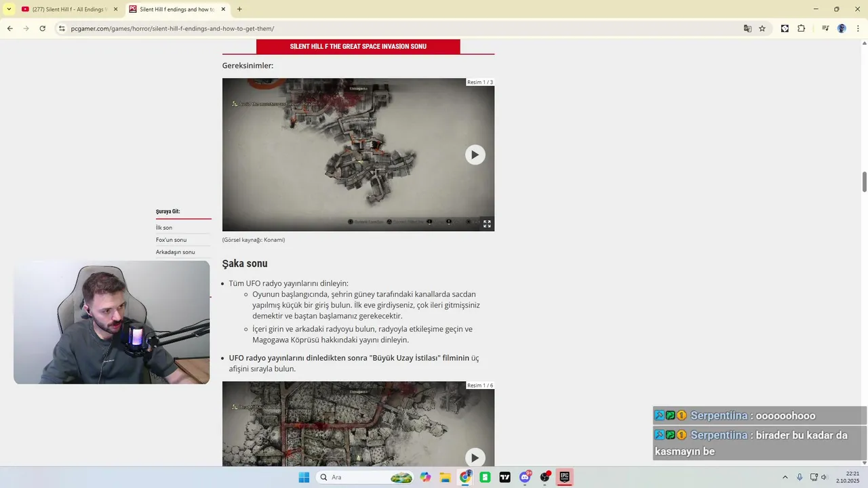
Task: Close the PC Gamer endings tab
Action: click(223, 9)
